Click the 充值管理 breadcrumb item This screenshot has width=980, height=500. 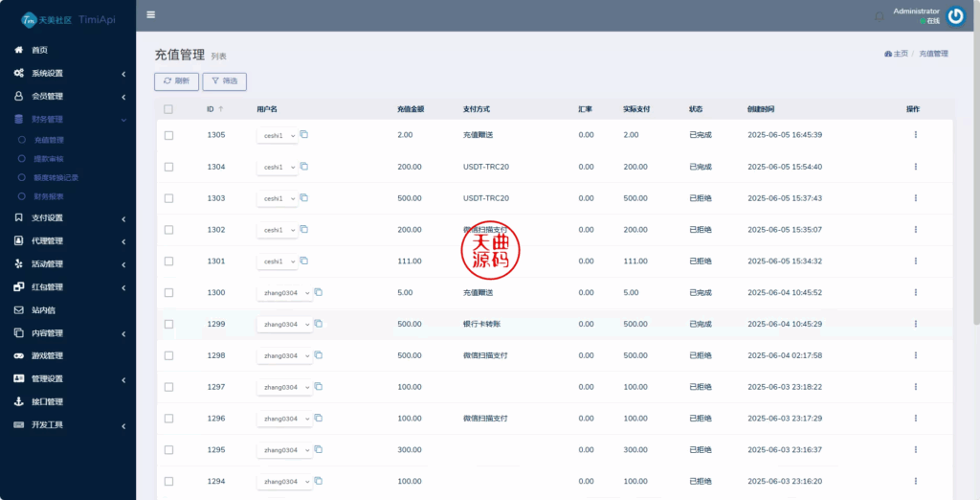pos(933,54)
